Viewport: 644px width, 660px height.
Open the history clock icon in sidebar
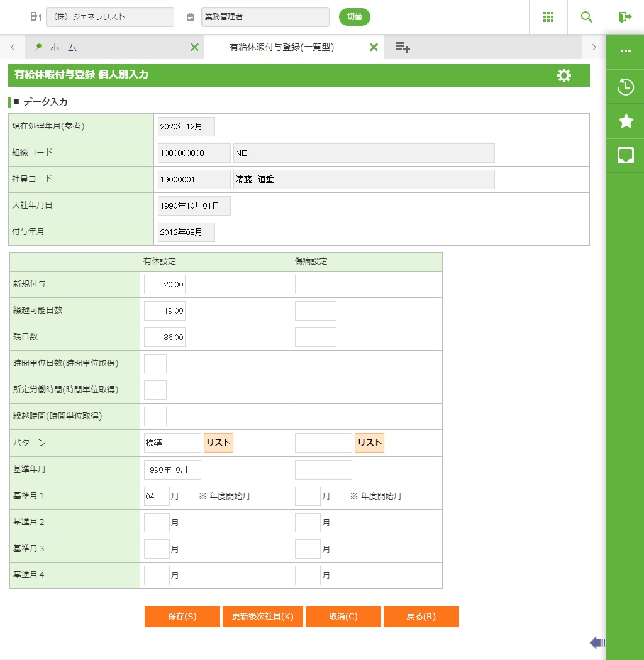625,87
